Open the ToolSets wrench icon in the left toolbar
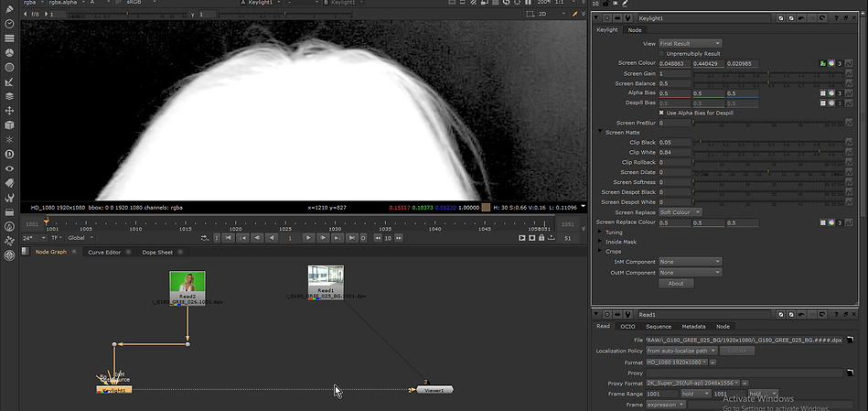 9,198
